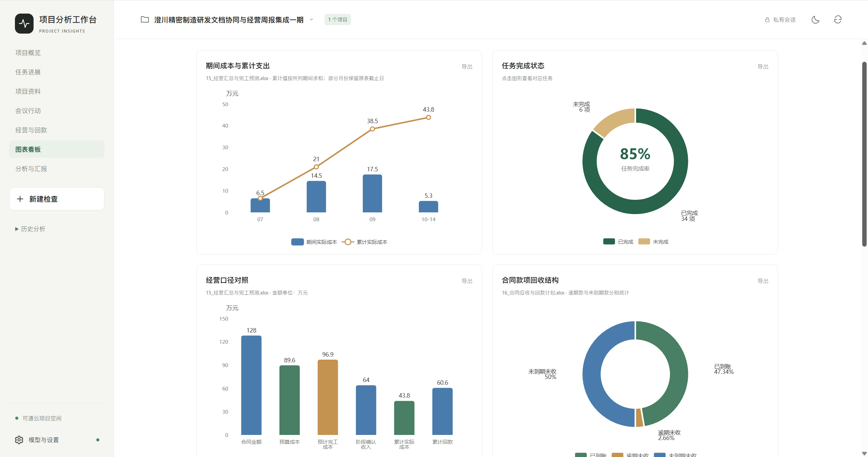Click 可道云项目空间 link
The image size is (868, 457).
point(42,418)
